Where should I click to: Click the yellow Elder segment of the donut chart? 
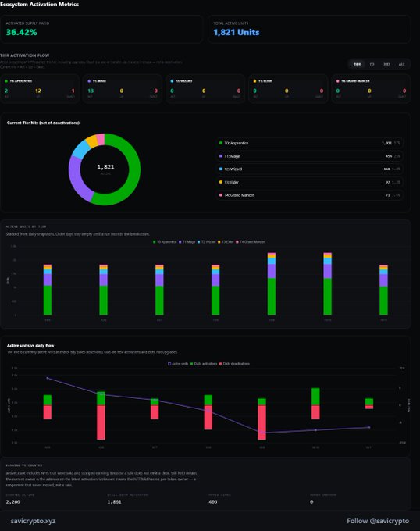[x=91, y=141]
